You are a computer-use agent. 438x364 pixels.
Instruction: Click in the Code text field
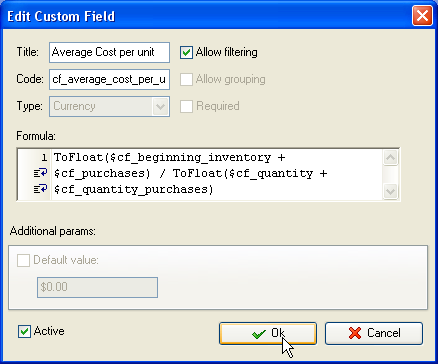click(109, 79)
